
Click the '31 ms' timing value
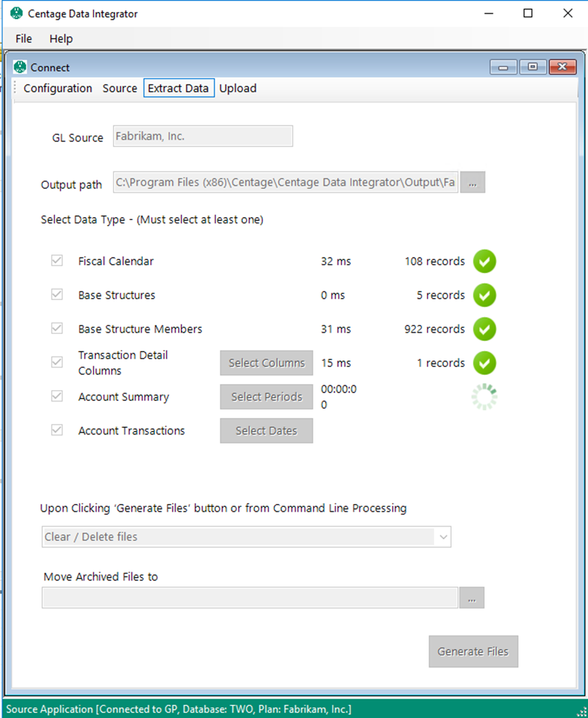336,329
